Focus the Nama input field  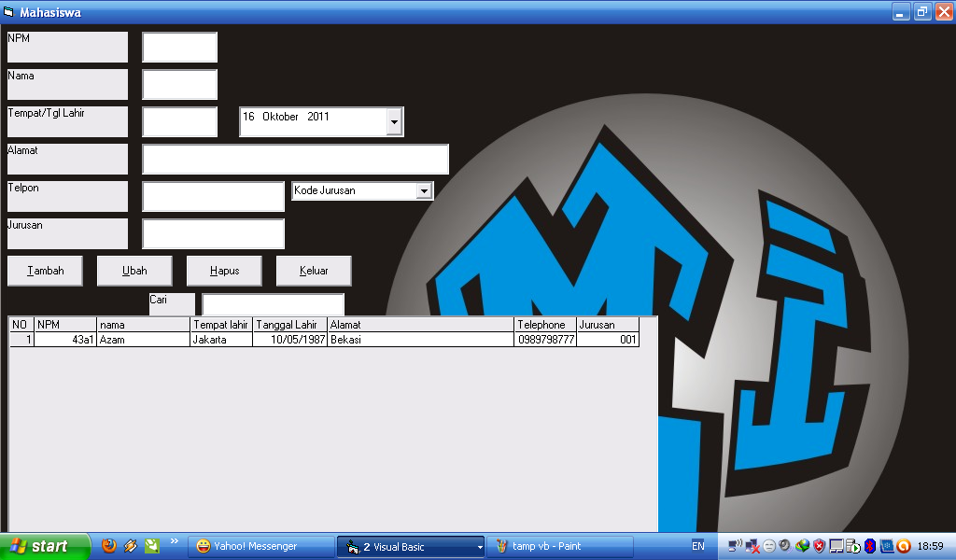(x=180, y=85)
